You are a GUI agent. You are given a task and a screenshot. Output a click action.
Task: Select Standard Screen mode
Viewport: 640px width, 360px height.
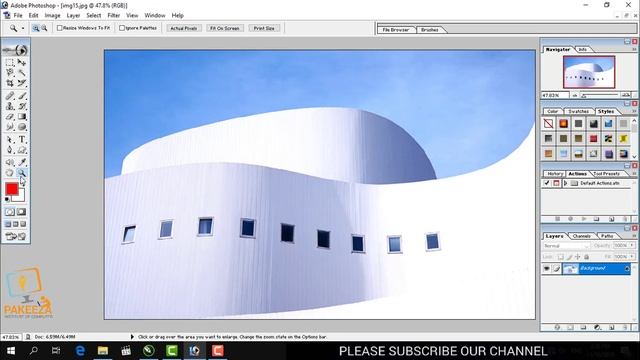8,224
